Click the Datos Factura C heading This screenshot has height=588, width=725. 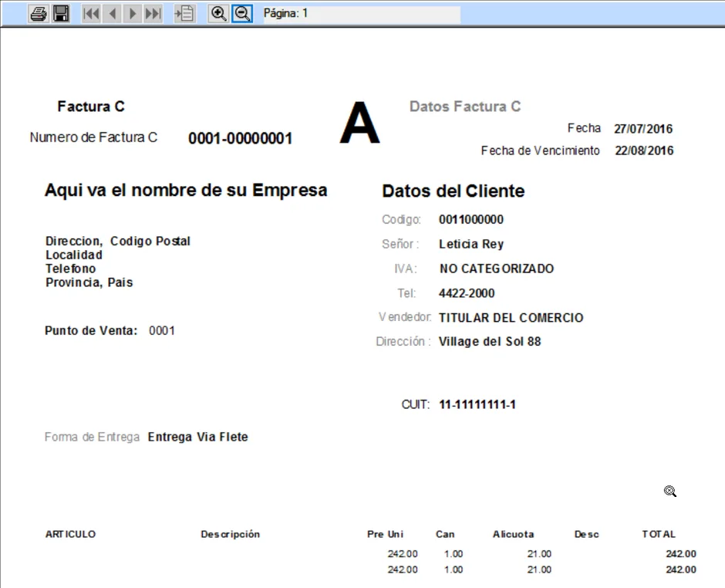click(465, 106)
